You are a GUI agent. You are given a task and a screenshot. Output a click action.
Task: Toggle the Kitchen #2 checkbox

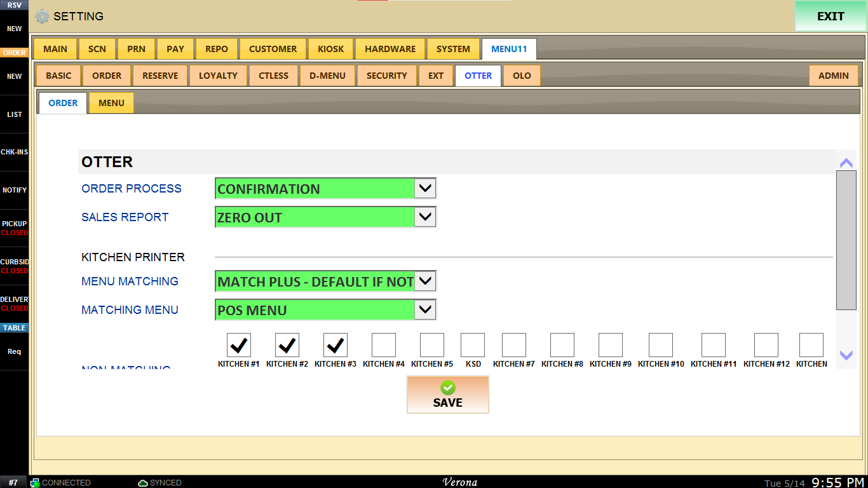287,345
